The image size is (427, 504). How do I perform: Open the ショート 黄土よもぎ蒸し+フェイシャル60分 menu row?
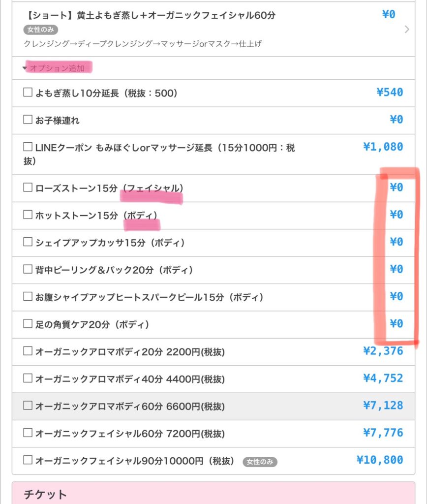coord(213,29)
